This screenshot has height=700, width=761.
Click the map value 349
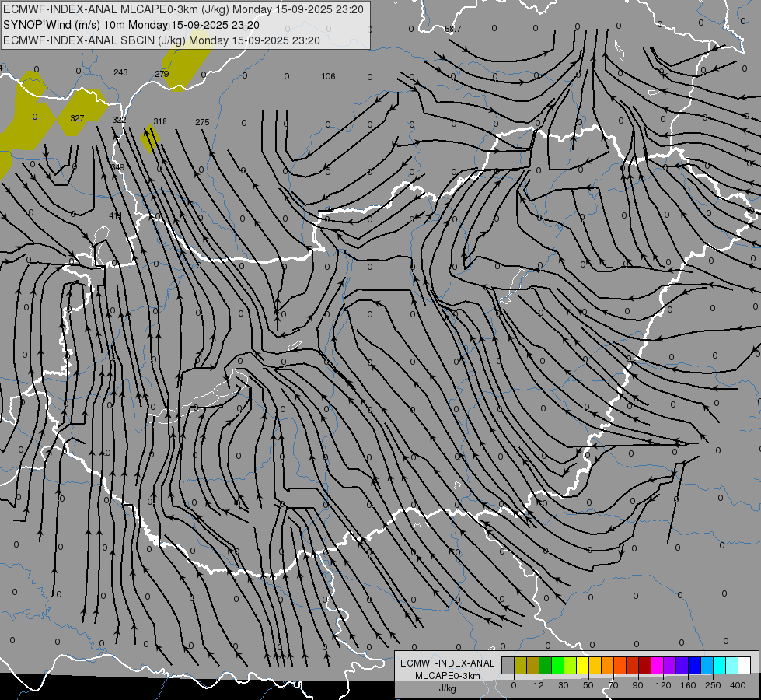point(117,167)
